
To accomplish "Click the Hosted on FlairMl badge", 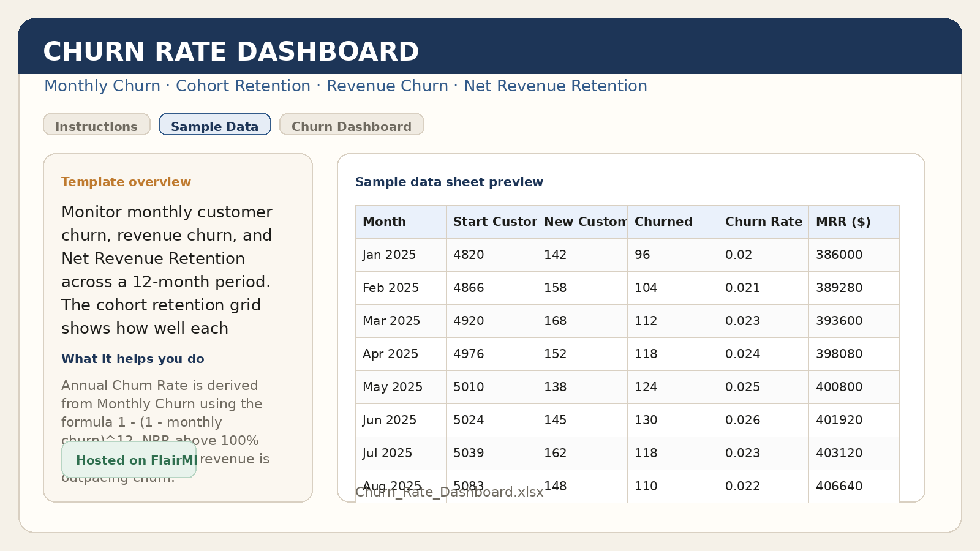I will pos(128,460).
